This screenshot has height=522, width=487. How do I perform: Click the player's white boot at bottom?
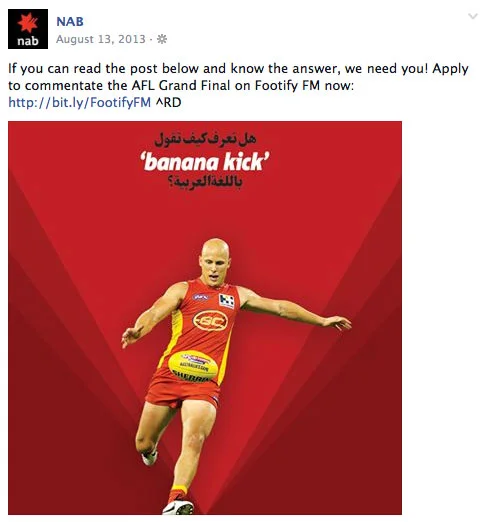(x=178, y=508)
